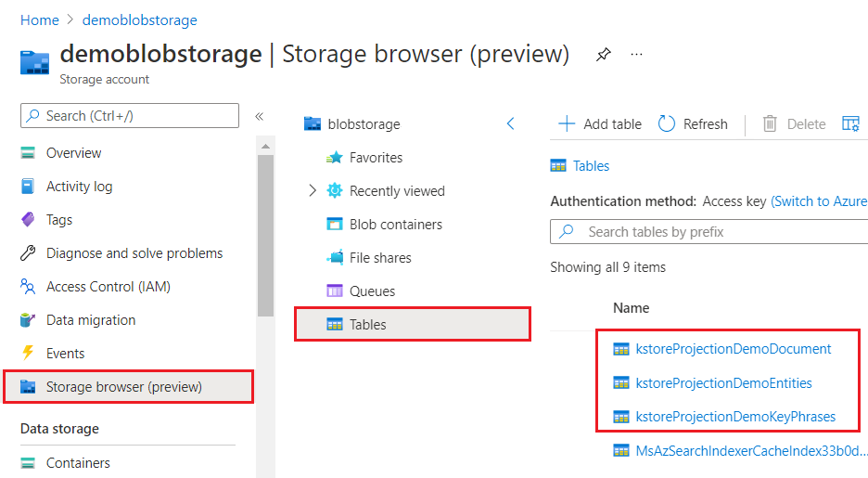The width and height of the screenshot is (868, 478).
Task: Click the demoblobstorage storage account icon
Action: pyautogui.click(x=35, y=62)
